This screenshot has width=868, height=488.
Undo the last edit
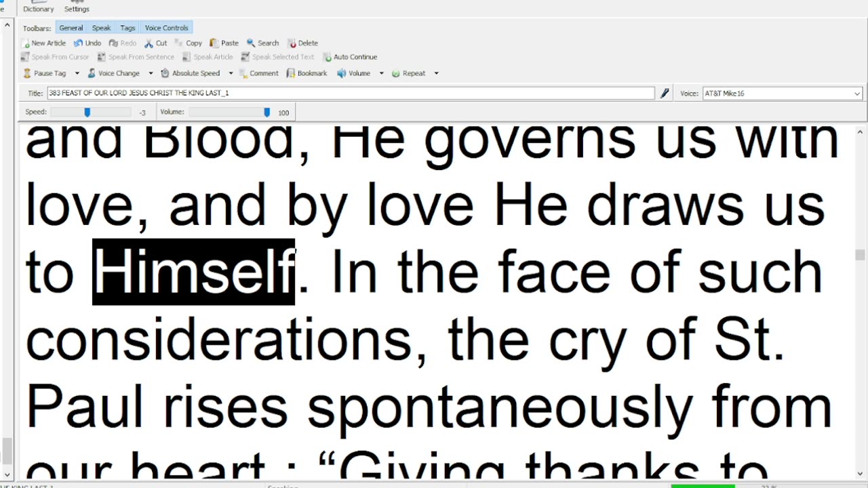coord(87,43)
